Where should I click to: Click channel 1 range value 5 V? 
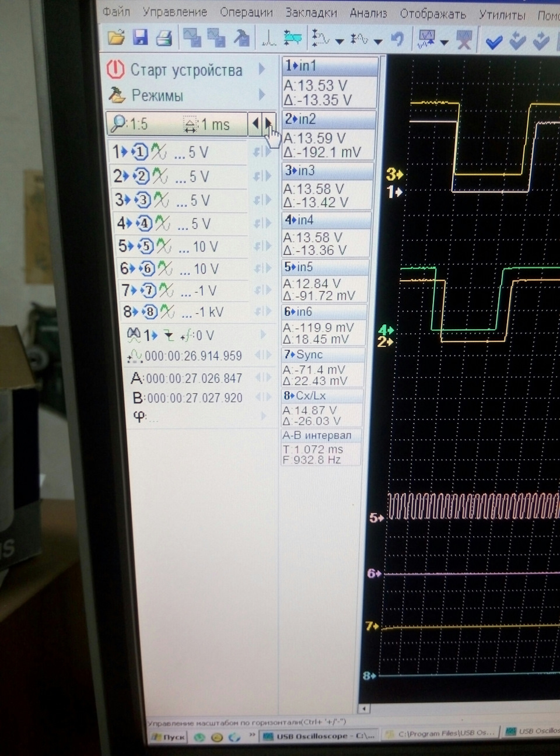198,153
